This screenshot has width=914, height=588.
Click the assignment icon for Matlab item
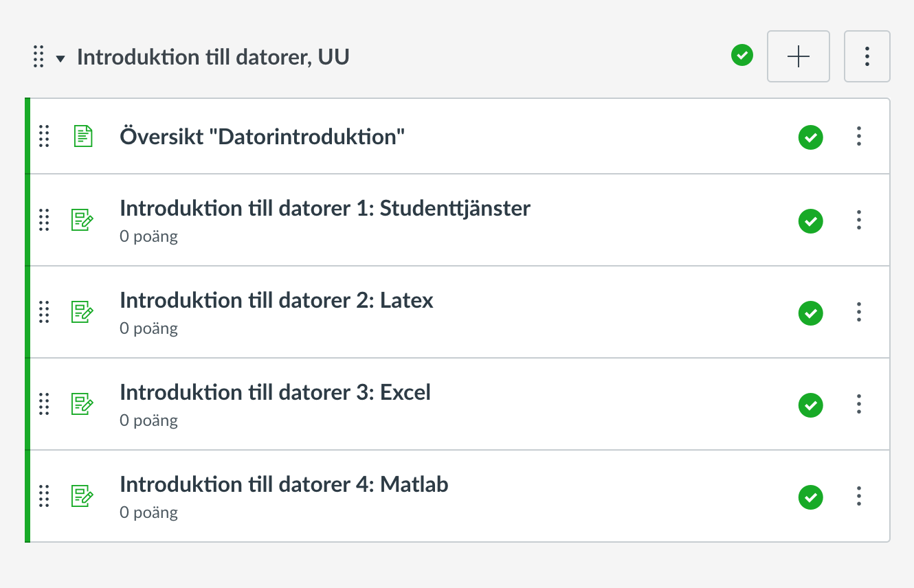pyautogui.click(x=82, y=496)
